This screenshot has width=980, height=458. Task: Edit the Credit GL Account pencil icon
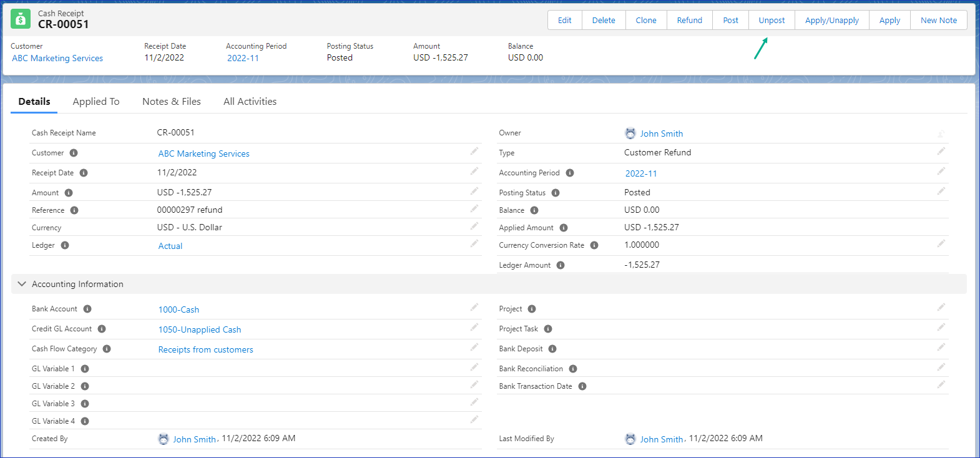coord(474,327)
